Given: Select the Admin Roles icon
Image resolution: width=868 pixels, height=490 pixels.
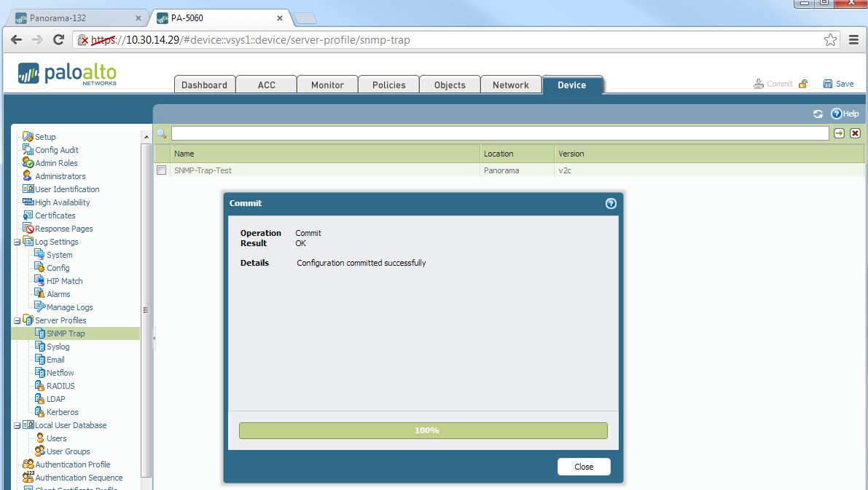Looking at the screenshot, I should click(28, 162).
